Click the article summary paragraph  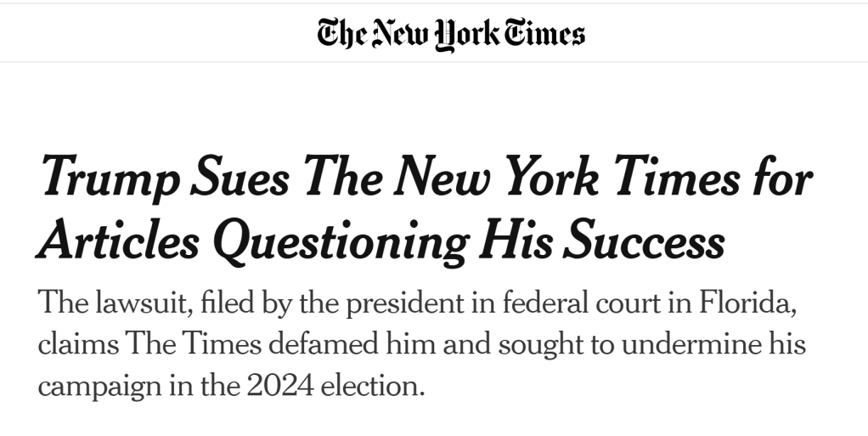click(422, 345)
